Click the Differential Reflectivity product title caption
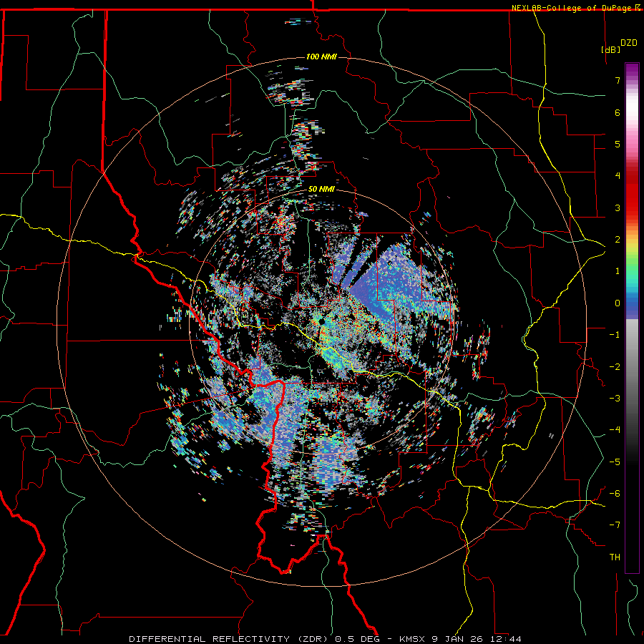Viewport: 644px width, 644px height. click(325, 639)
